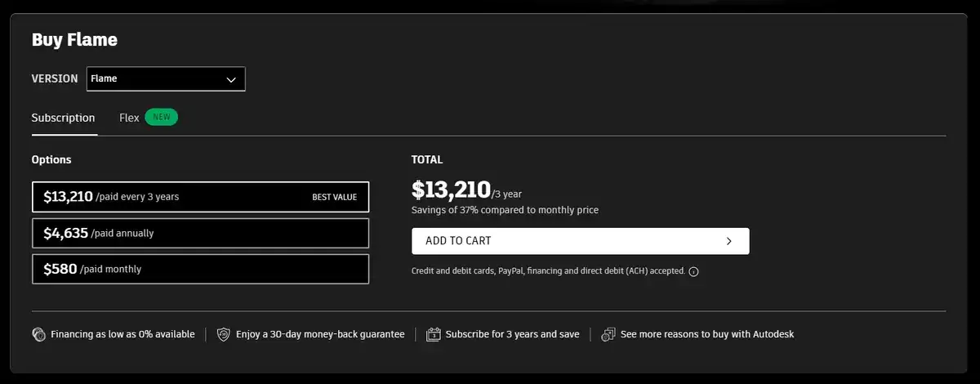The image size is (980, 384).
Task: Click the green NEW badge
Action: click(x=162, y=117)
